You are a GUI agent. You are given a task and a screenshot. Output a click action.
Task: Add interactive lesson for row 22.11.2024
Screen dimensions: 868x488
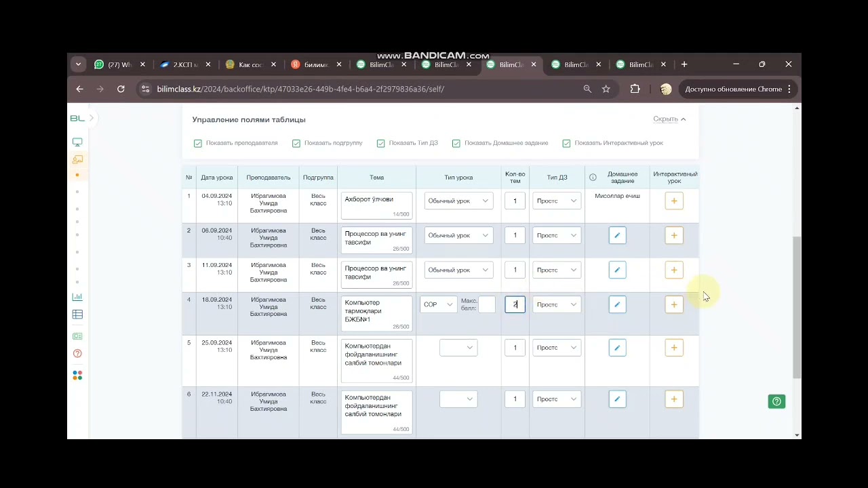click(674, 399)
